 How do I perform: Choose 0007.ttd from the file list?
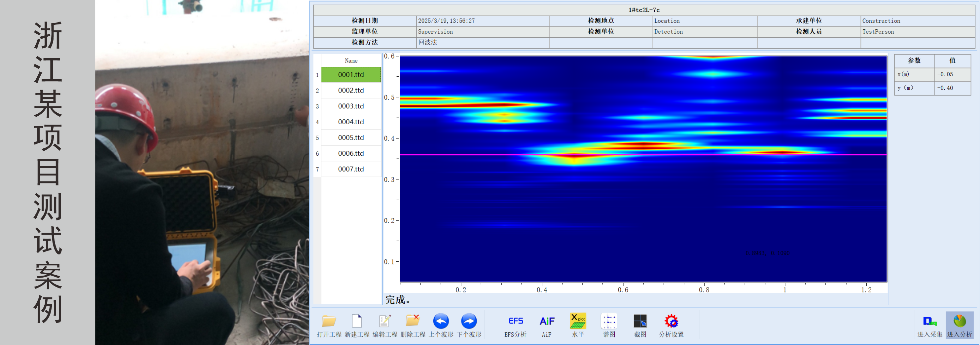(351, 169)
